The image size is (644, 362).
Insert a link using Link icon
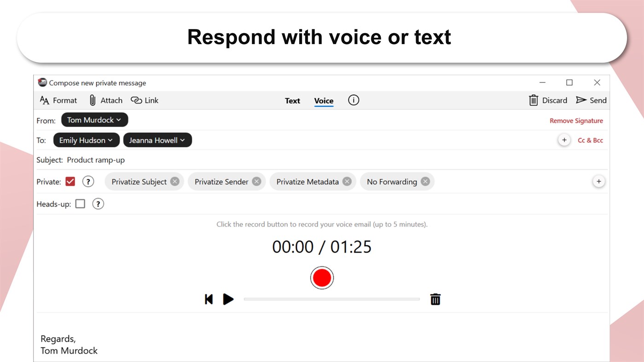click(x=145, y=100)
